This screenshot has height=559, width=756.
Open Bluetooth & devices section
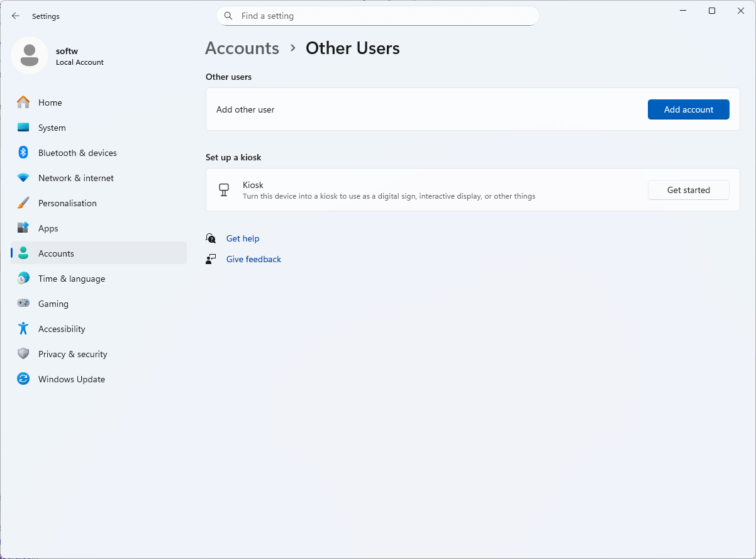(99, 153)
